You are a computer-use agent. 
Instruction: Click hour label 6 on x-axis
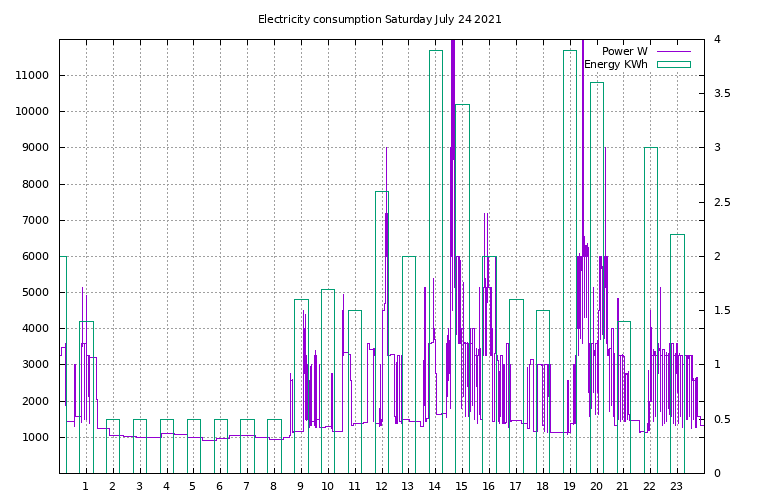219,486
